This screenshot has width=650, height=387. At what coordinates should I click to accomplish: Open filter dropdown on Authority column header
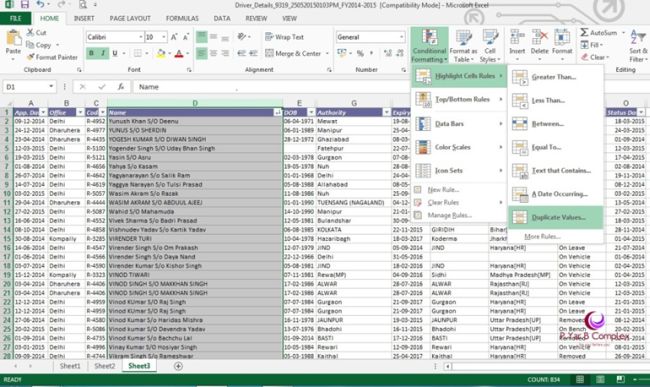click(x=386, y=112)
